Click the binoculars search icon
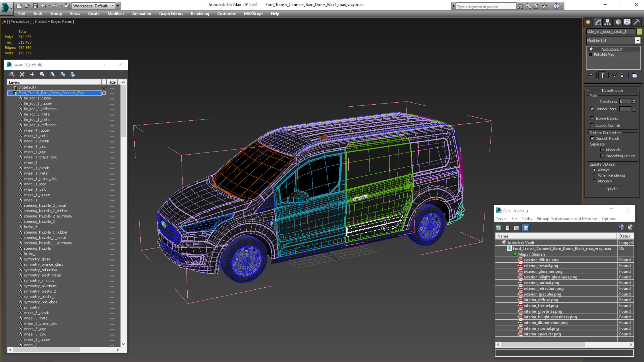 [x=520, y=6]
